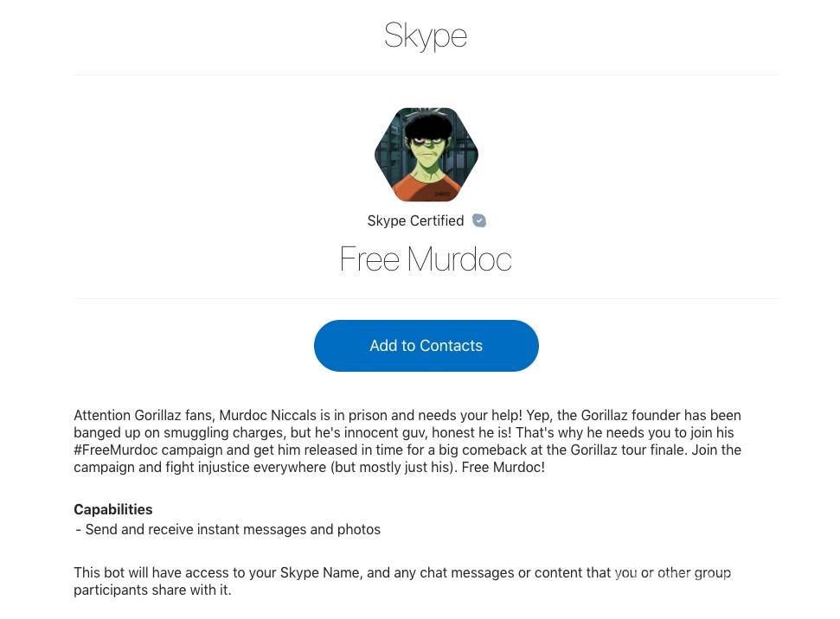Viewport: 840px width, 619px height.
Task: Click the send and receive instant messages line
Action: (228, 529)
